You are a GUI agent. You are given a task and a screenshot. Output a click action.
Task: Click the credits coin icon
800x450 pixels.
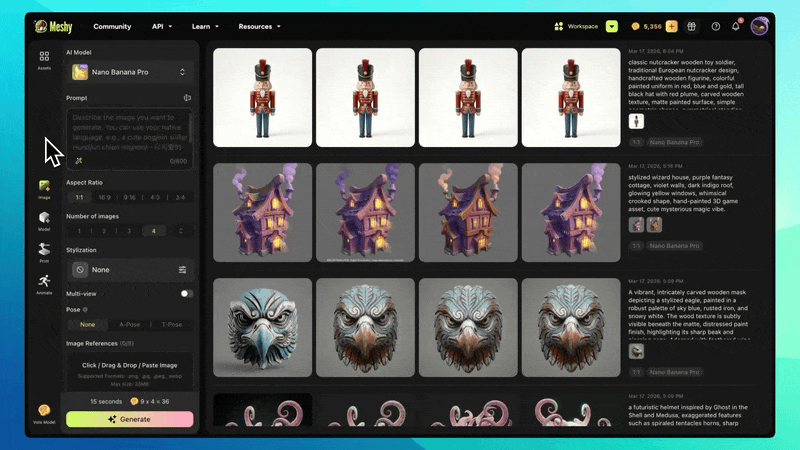pyautogui.click(x=635, y=27)
